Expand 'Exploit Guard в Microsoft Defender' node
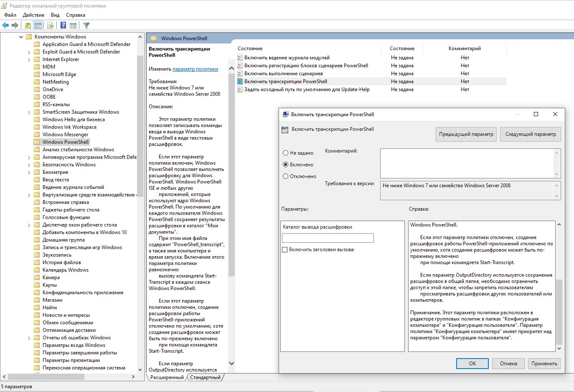Viewport: 574px width, 392px height. click(x=29, y=52)
